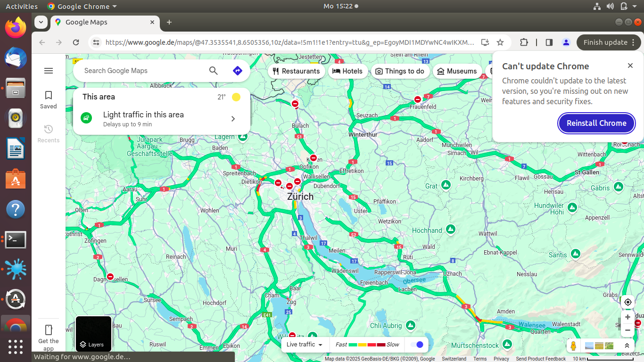This screenshot has height=362, width=644.
Task: Select the Mürtschenstock peak marker
Action: point(507,345)
